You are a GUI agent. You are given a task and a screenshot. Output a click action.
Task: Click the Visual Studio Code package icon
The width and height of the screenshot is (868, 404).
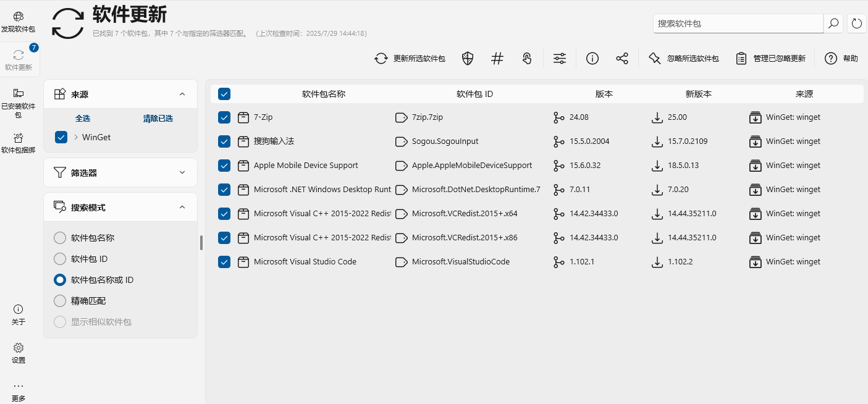[243, 262]
